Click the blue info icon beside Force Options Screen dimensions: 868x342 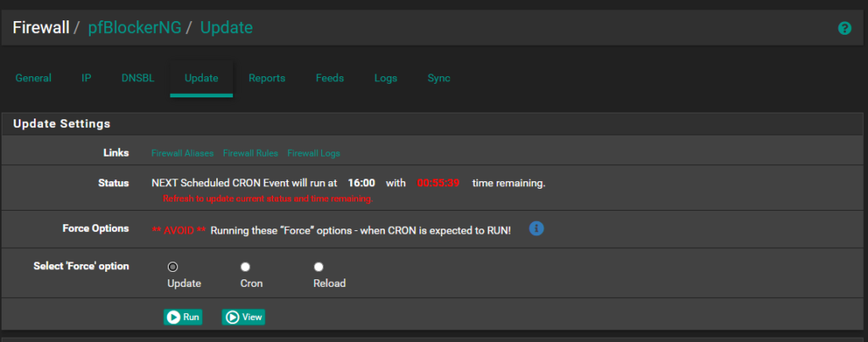[x=536, y=229]
